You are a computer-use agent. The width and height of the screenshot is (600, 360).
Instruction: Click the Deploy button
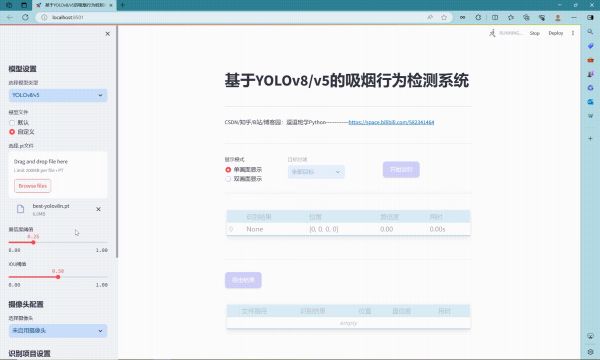[x=556, y=33]
